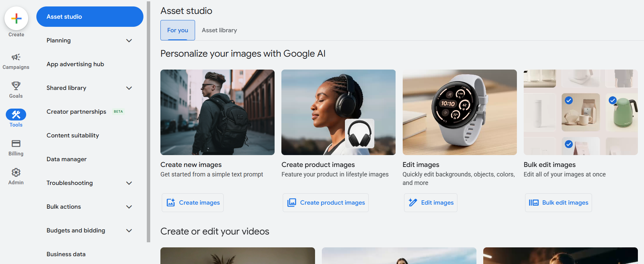Open Goals via trophy icon
Viewport: 644px width, 264px height.
point(16,86)
